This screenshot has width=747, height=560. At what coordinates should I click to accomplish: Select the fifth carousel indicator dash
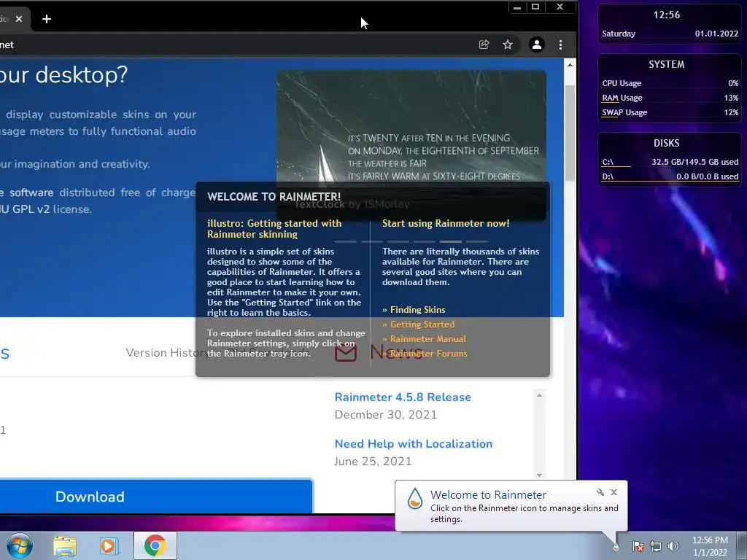pyautogui.click(x=450, y=241)
